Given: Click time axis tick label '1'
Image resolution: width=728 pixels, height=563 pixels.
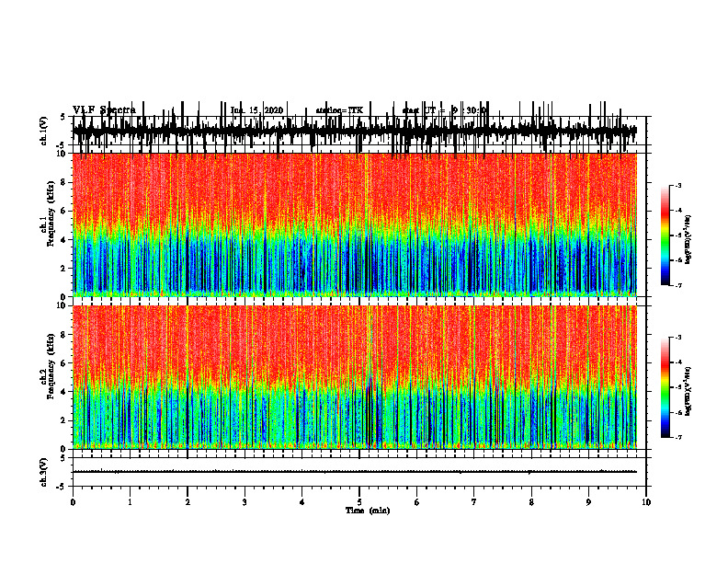Looking at the screenshot, I should click(130, 502).
